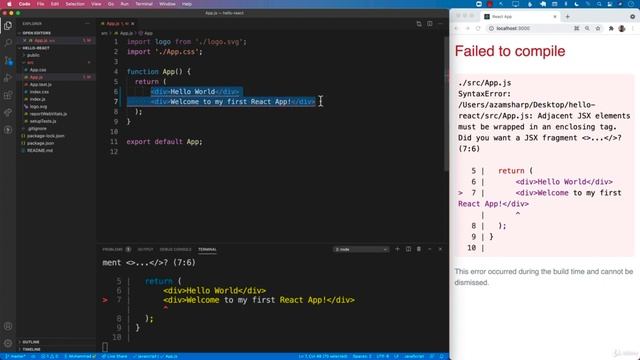Open the editor More Actions ellipsis
Screen dimensions: 640x360
coord(440,24)
